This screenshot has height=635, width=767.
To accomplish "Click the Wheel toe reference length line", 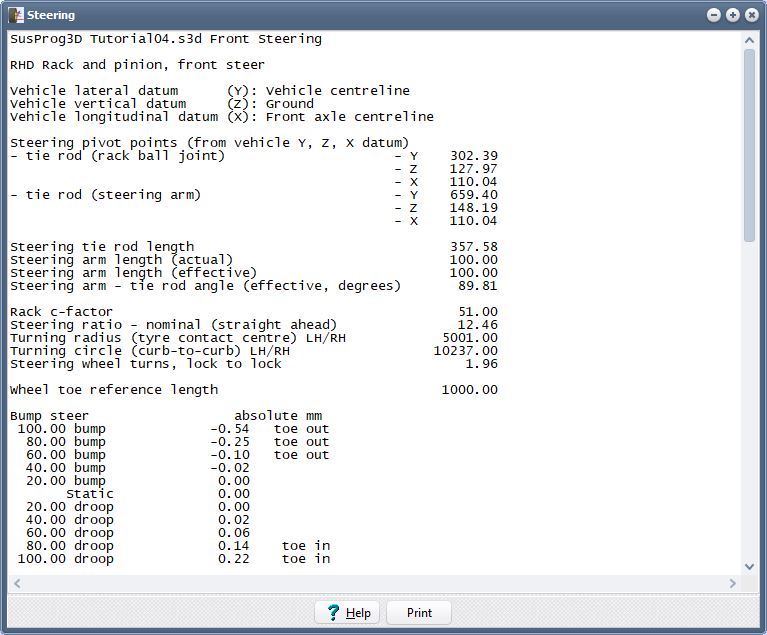I will (x=114, y=390).
